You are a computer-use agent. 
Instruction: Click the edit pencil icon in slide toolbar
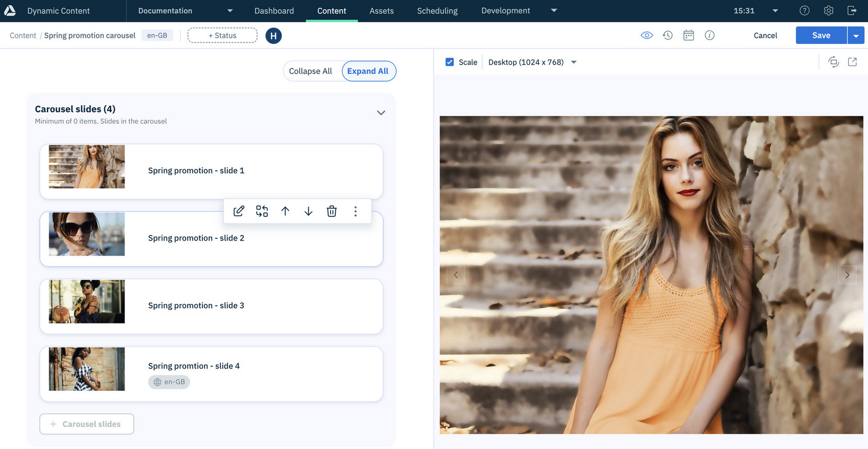239,211
